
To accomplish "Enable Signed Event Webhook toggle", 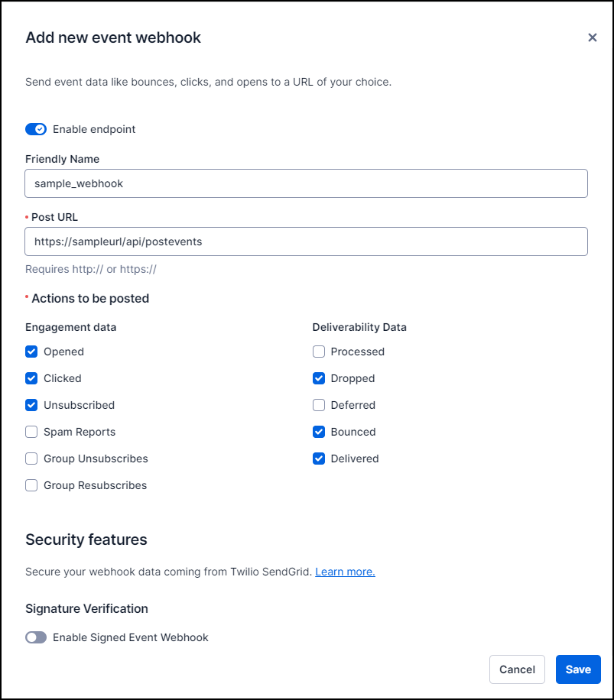I will [x=36, y=637].
